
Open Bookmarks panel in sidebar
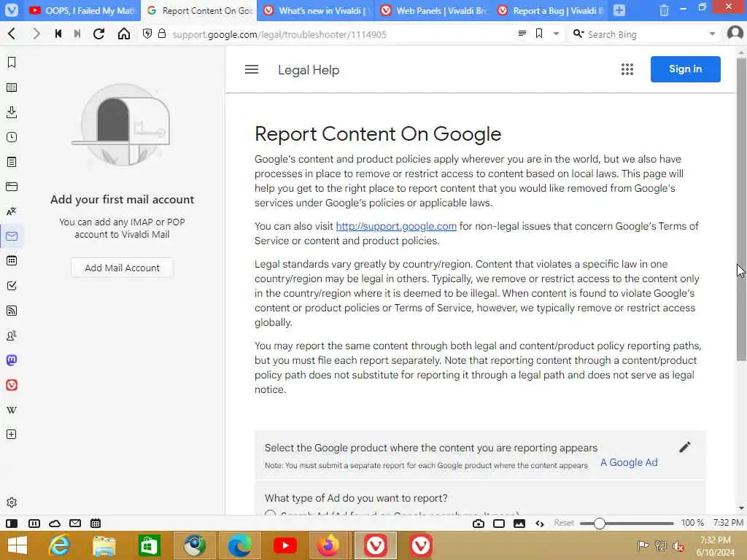(12, 63)
